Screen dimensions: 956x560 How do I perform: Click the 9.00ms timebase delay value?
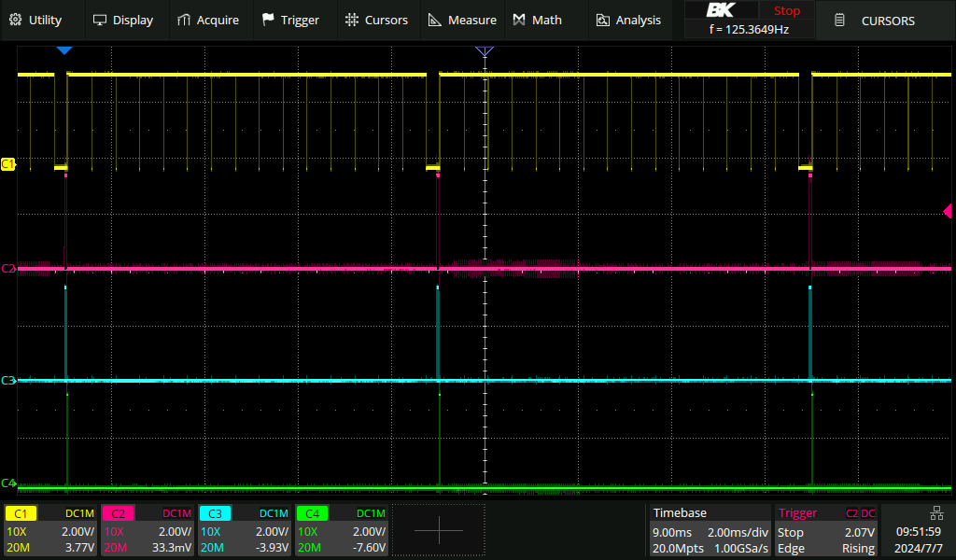672,532
